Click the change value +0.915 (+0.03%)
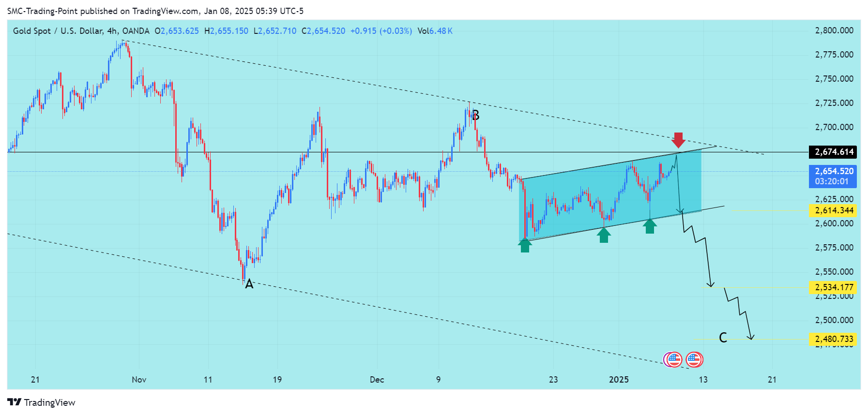This screenshot has width=868, height=415. (x=381, y=31)
